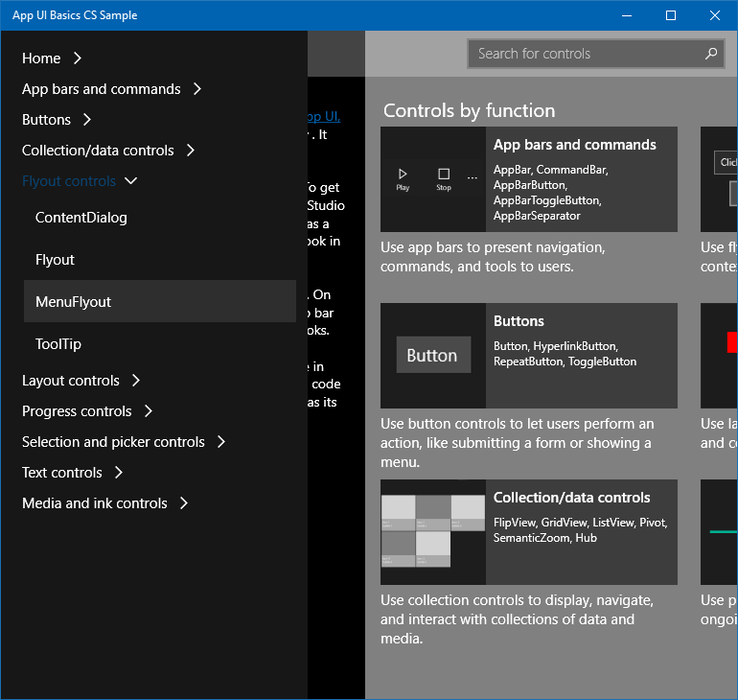Focus the Search for controls box

[585, 54]
